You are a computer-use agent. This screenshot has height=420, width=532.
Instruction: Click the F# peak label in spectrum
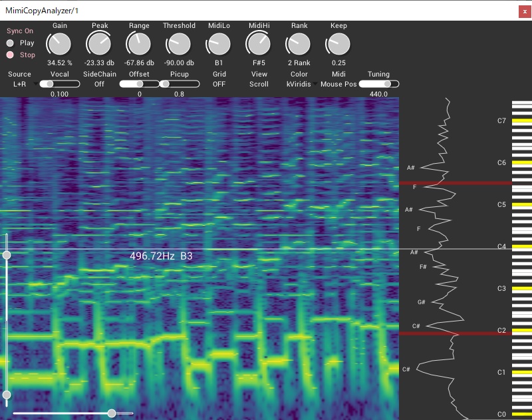[x=423, y=267]
